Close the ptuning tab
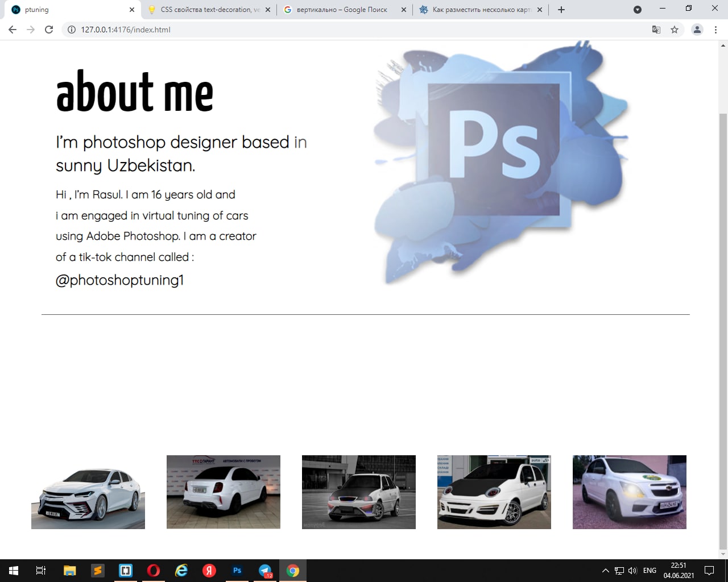Viewport: 728px width, 582px height. 132,10
